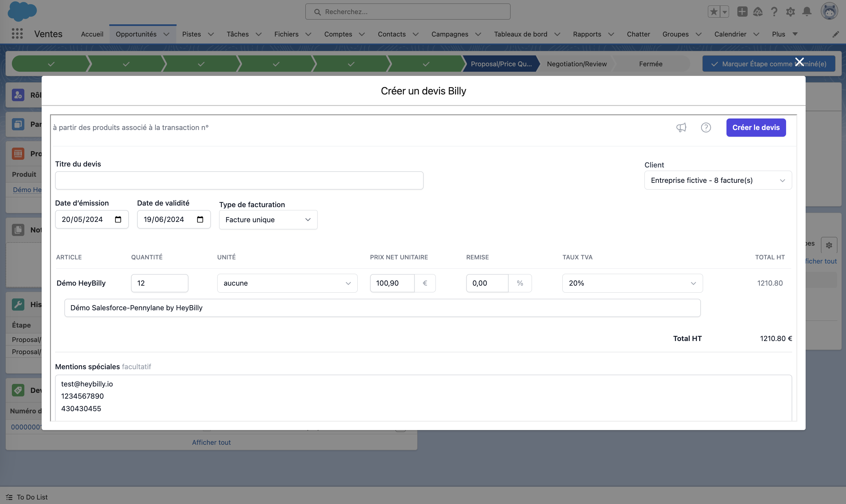Close the Créer un devis dialog

click(800, 62)
